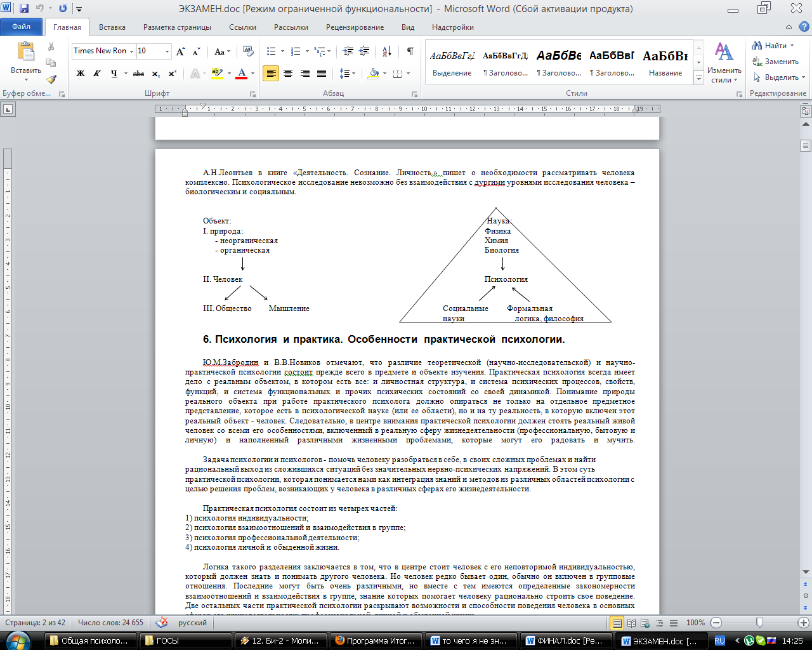
Task: Click the Bullets list icon
Action: (272, 51)
